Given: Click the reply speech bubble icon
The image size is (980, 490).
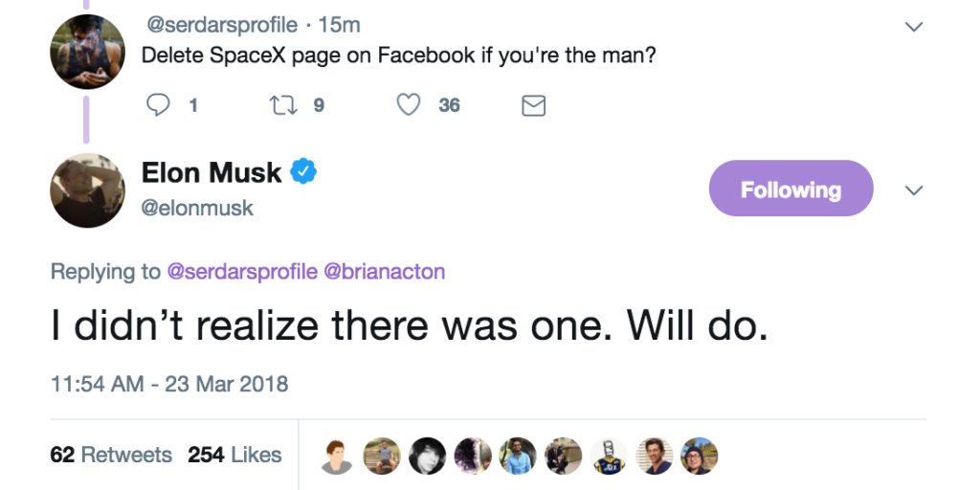Looking at the screenshot, I should (x=157, y=105).
